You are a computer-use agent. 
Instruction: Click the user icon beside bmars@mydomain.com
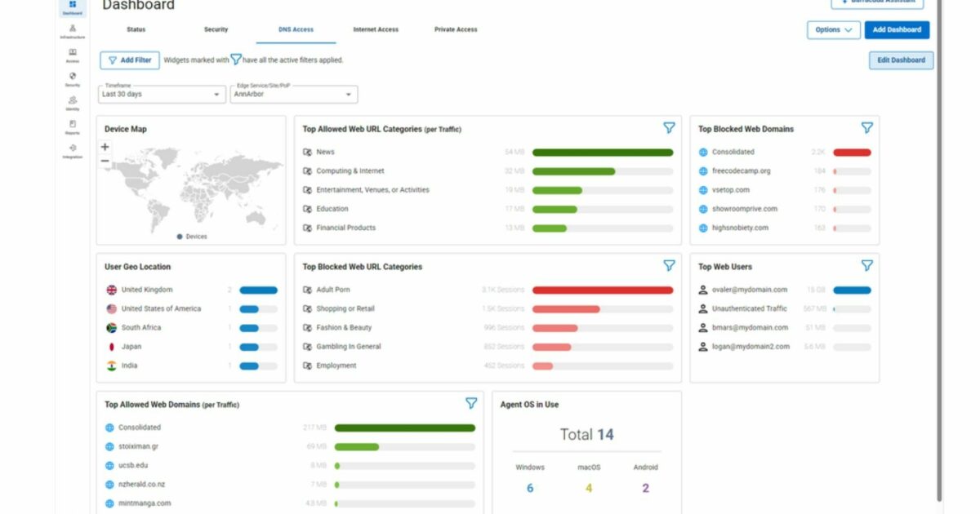[x=703, y=328]
